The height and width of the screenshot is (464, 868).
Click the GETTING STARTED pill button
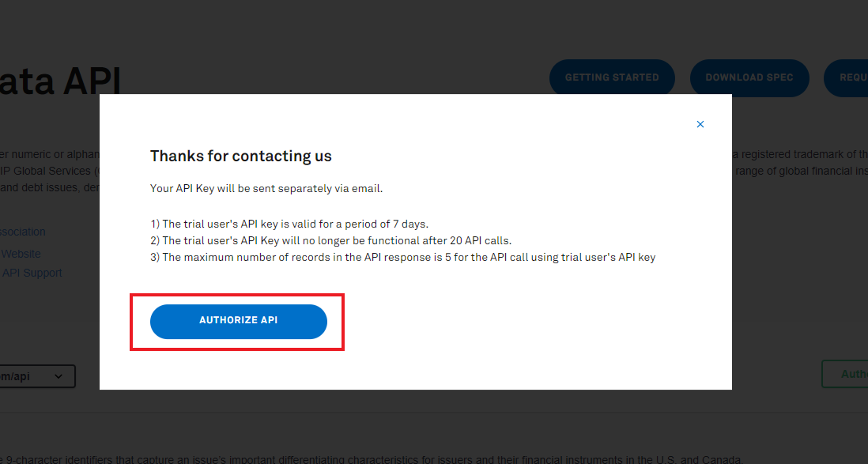612,77
